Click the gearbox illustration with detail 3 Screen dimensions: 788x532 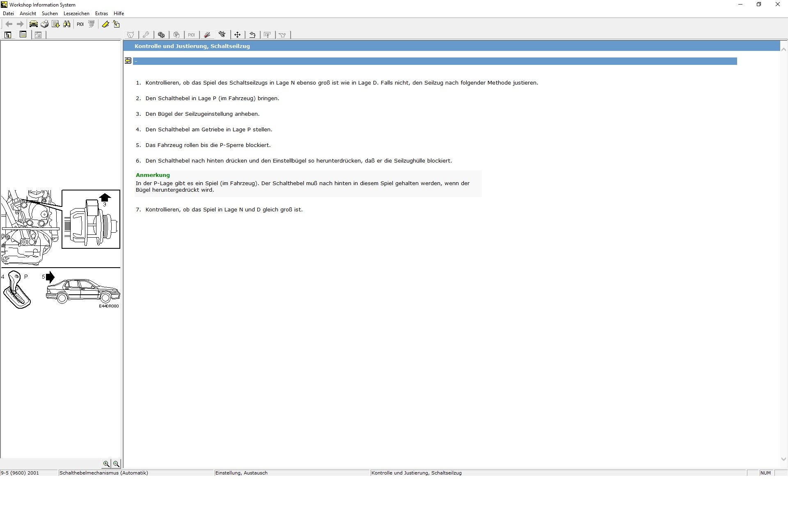pyautogui.click(x=60, y=227)
